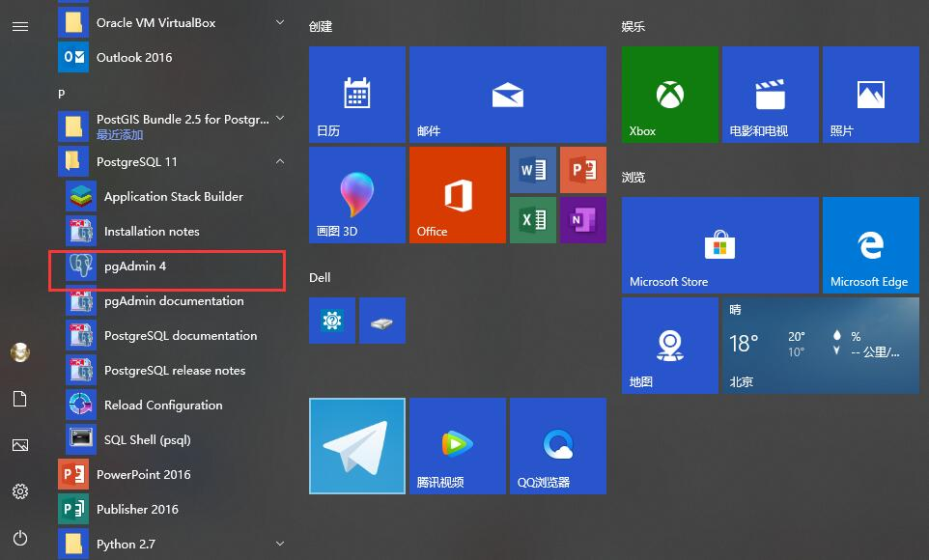Open the hamburger menu in the Start sidebar
Viewport: 929px width, 560px height.
[x=20, y=26]
